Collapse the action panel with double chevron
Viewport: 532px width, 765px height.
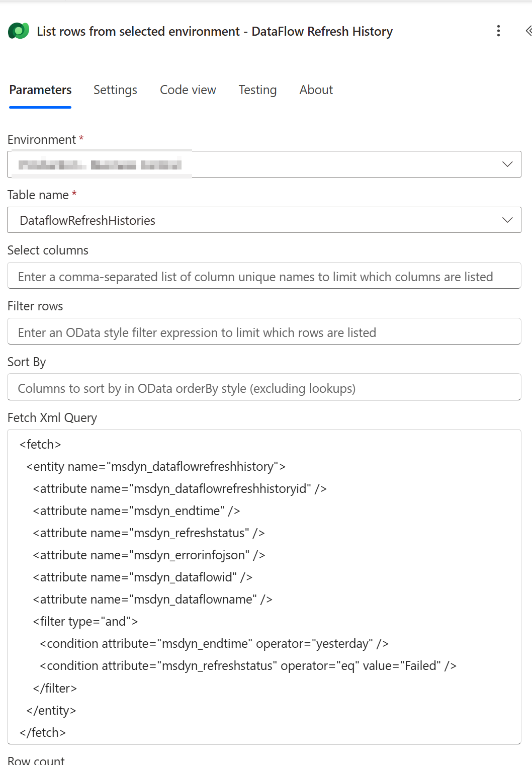tap(528, 31)
